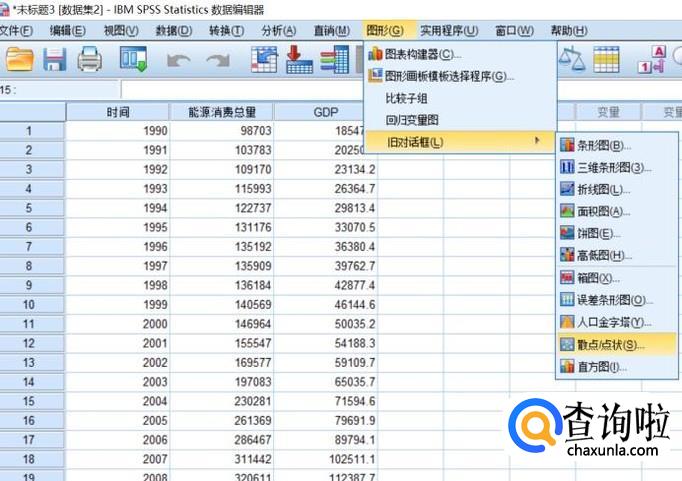The image size is (682, 481).
Task: Select 条形图(B) in legacy dialogs
Action: coord(617,145)
